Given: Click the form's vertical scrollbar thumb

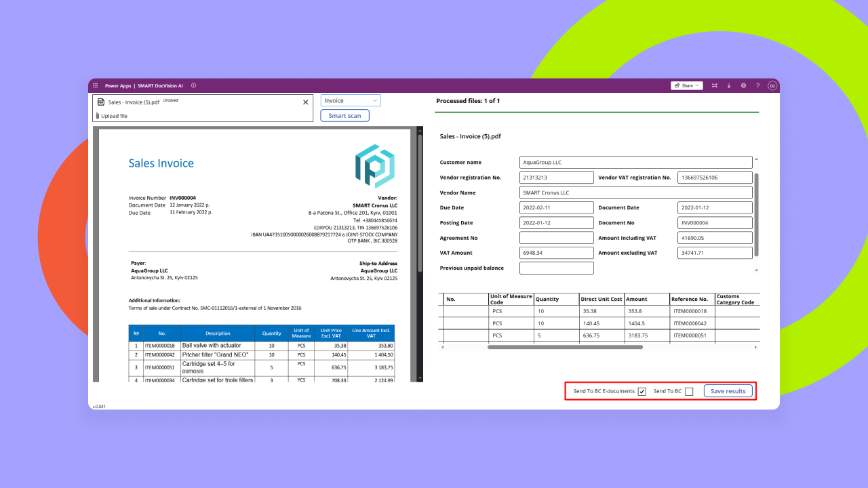Looking at the screenshot, I should click(757, 214).
